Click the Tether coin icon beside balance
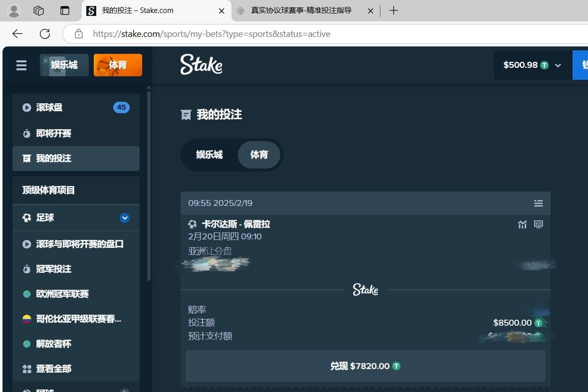Viewport: 588px width, 392px height. [544, 65]
